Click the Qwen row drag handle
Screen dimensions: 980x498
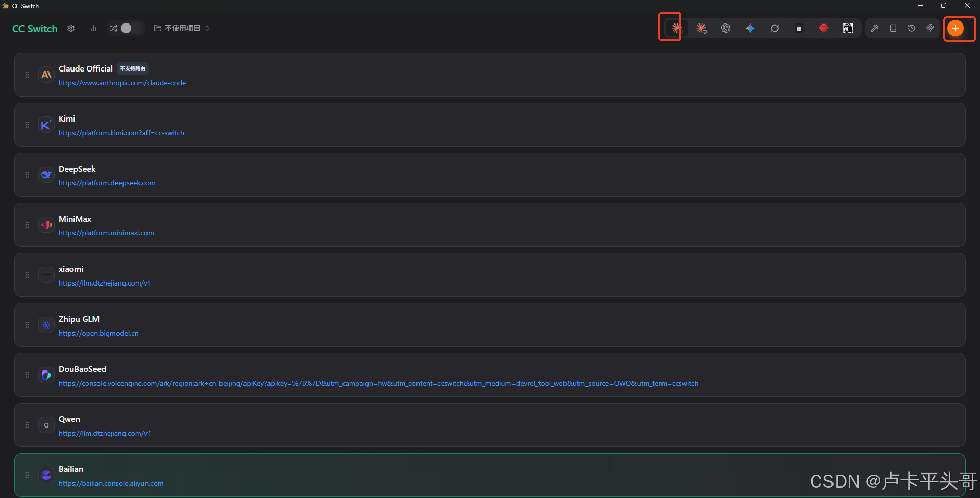click(x=27, y=425)
